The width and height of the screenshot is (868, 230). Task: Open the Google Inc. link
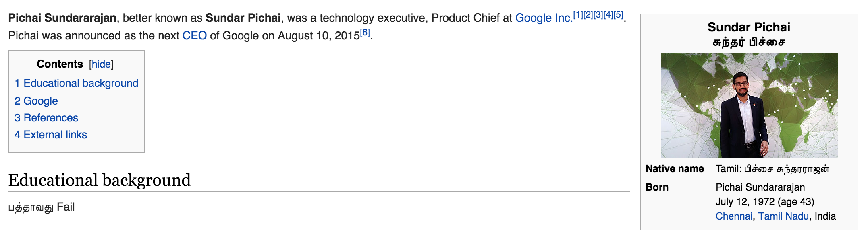(x=544, y=18)
